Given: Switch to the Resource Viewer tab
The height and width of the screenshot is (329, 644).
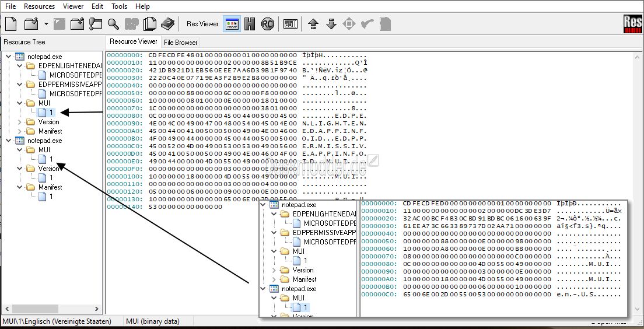Looking at the screenshot, I should click(133, 41).
